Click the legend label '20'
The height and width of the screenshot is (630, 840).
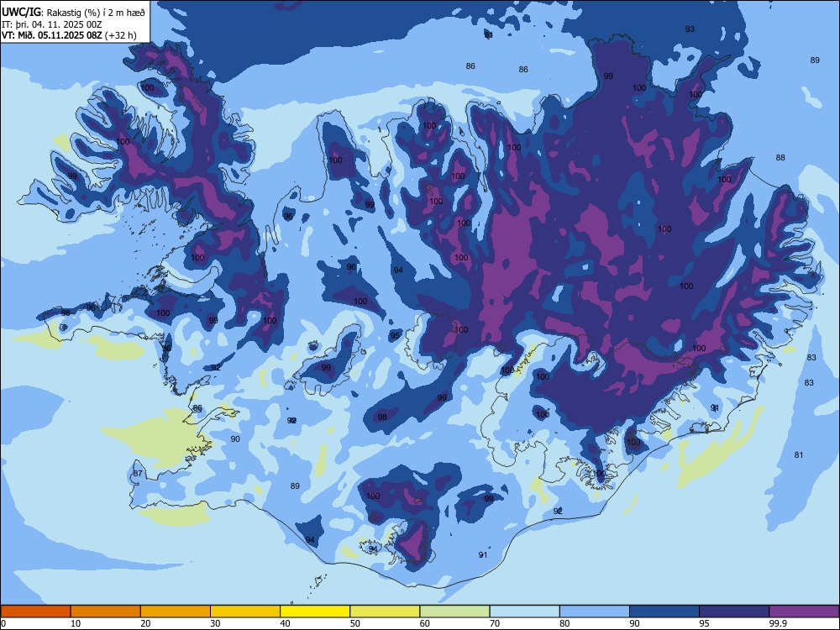[145, 623]
